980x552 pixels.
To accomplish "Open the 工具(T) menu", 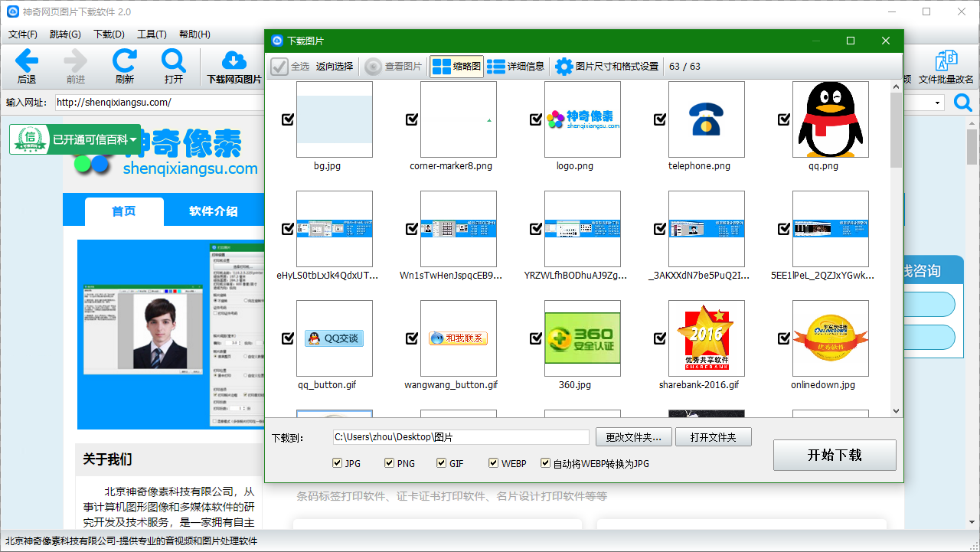I will [152, 34].
